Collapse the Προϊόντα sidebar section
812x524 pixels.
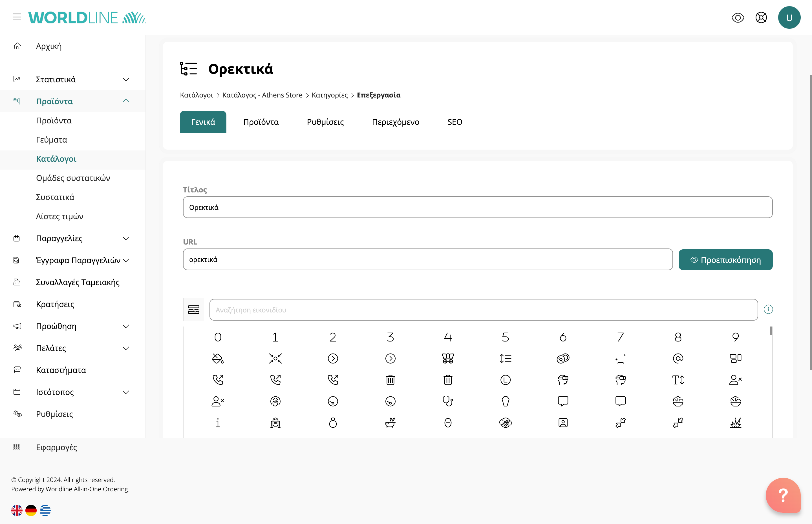coord(126,101)
